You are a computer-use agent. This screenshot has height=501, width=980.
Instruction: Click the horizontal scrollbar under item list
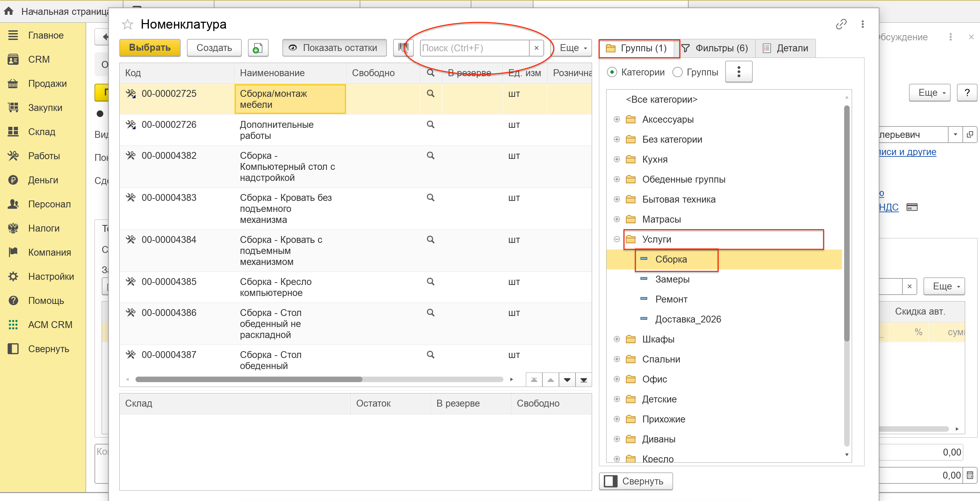point(249,379)
